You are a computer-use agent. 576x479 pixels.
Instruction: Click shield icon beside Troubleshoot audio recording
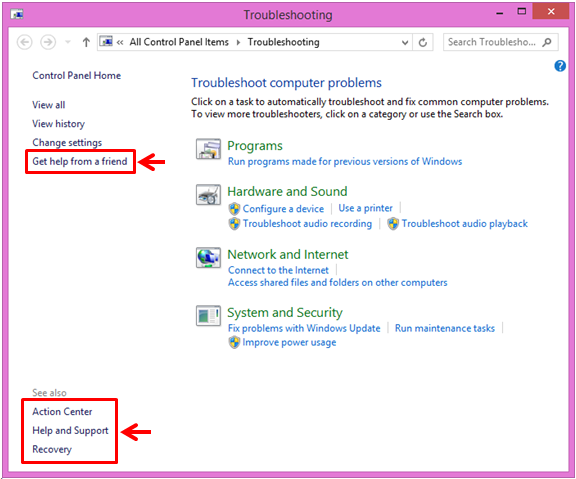[234, 224]
